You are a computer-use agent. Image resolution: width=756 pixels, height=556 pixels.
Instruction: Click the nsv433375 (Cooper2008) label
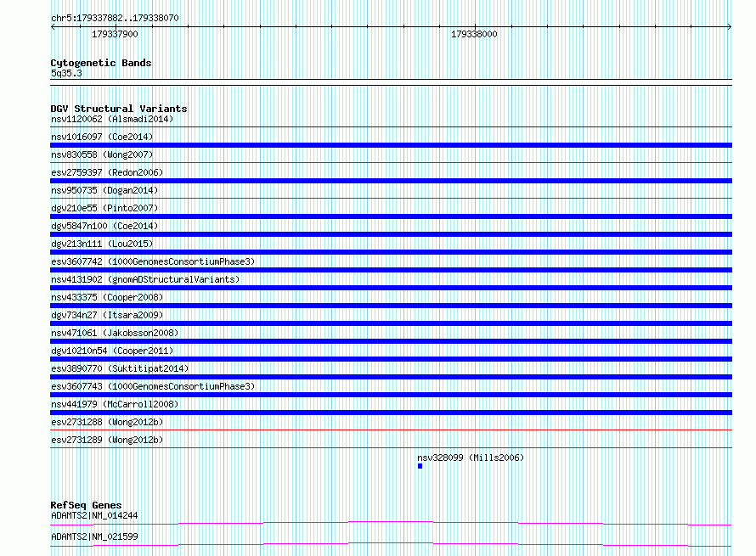[107, 297]
